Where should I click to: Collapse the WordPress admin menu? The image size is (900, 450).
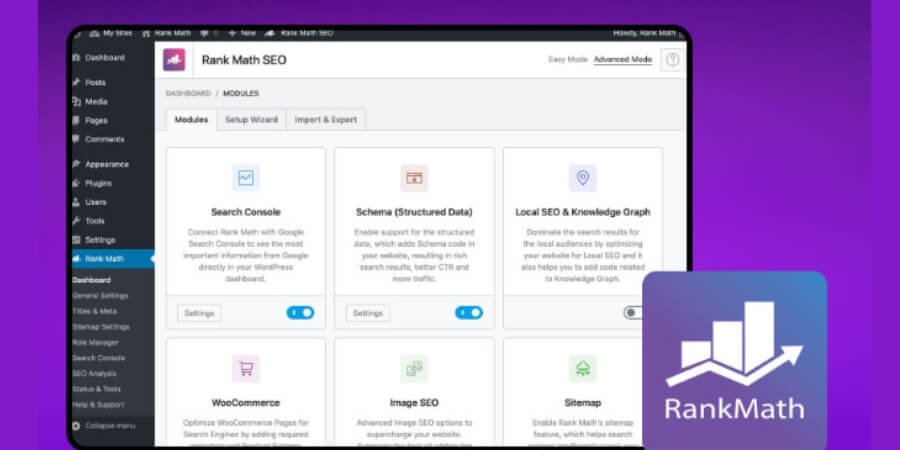(x=110, y=426)
